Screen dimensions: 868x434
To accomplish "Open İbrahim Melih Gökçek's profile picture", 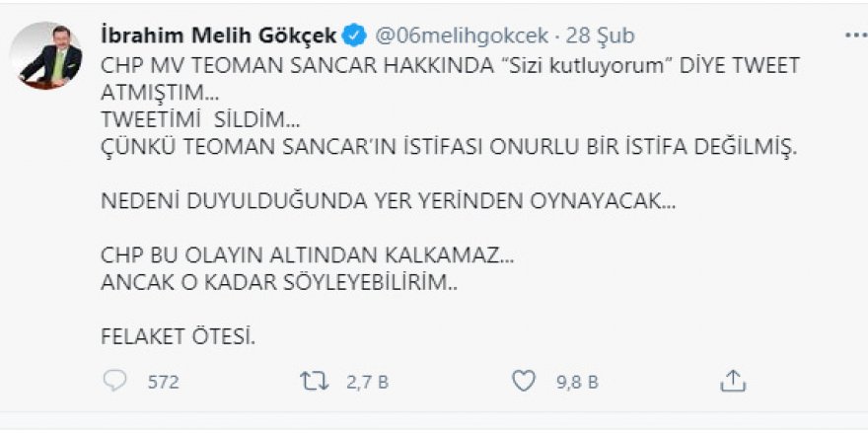I will (50, 53).
